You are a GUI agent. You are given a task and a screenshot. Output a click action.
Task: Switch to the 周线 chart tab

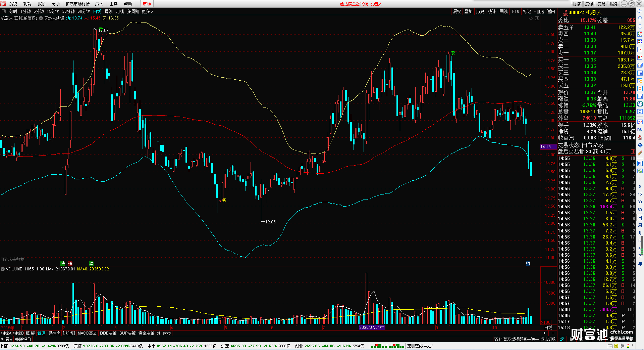109,11
